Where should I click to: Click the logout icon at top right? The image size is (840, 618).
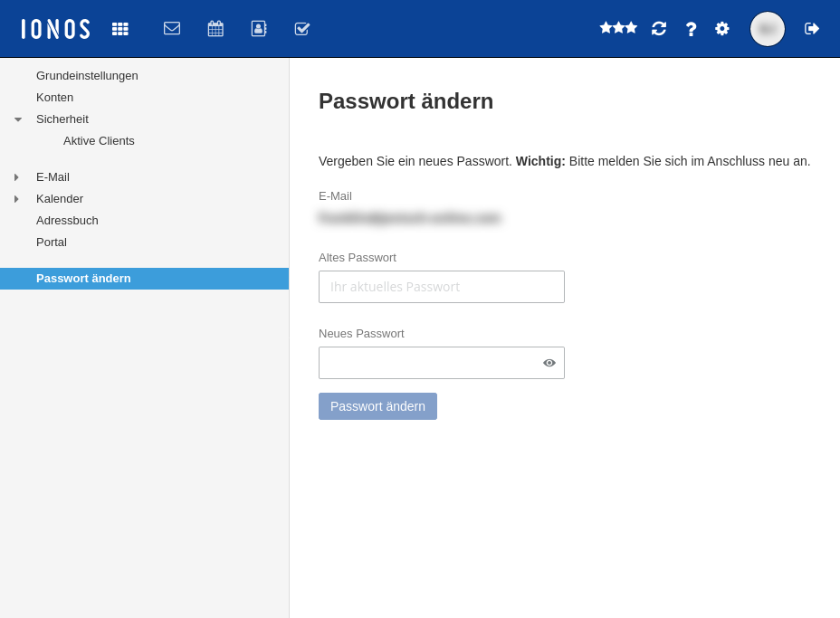tap(812, 28)
